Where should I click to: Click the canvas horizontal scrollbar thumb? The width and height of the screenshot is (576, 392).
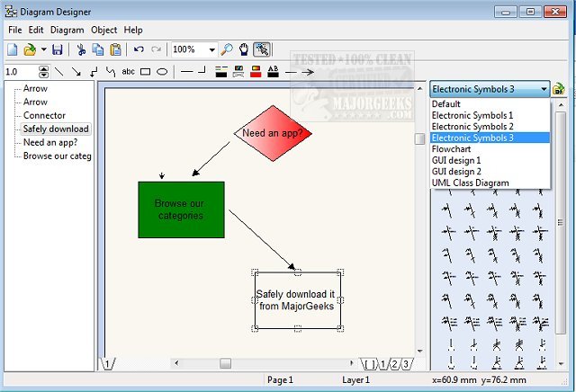pyautogui.click(x=225, y=364)
